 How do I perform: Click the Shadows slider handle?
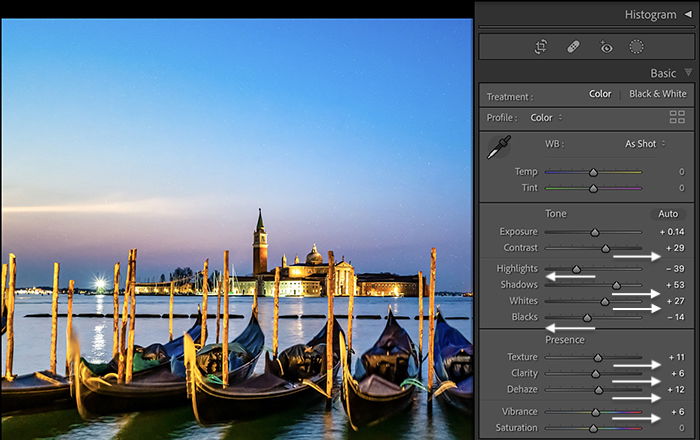[x=616, y=286]
